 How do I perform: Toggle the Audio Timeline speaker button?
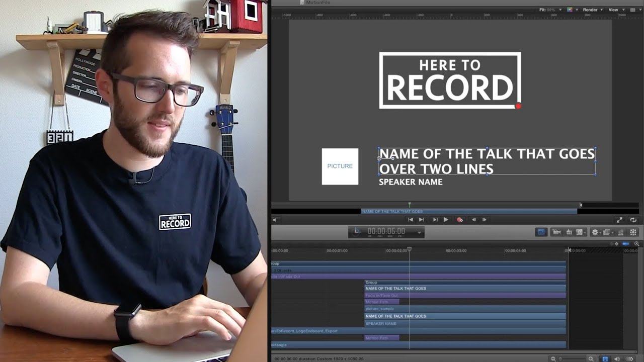coord(617,358)
